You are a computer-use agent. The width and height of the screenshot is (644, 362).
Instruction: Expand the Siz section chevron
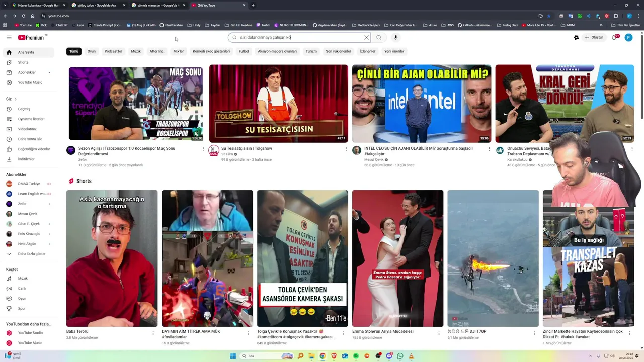coord(16,99)
